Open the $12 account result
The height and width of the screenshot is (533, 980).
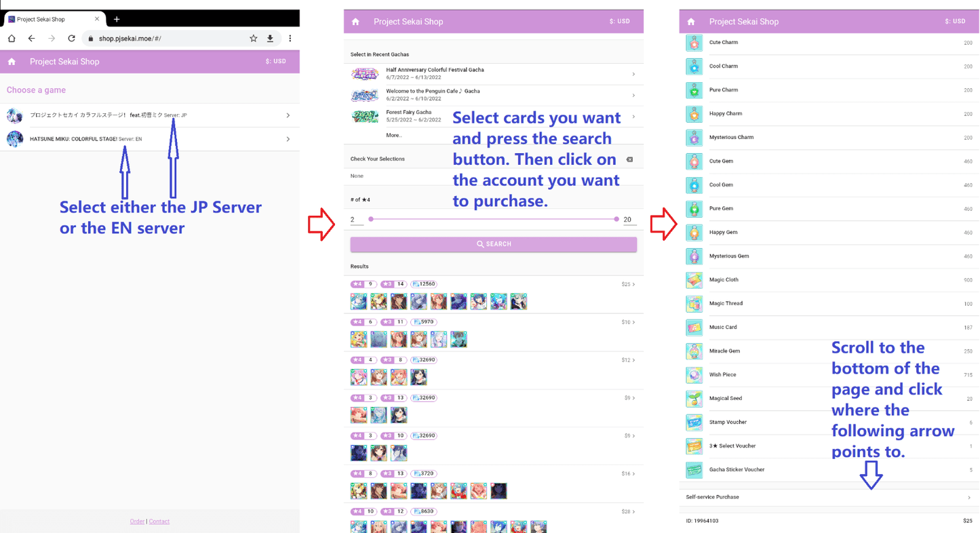pos(493,370)
